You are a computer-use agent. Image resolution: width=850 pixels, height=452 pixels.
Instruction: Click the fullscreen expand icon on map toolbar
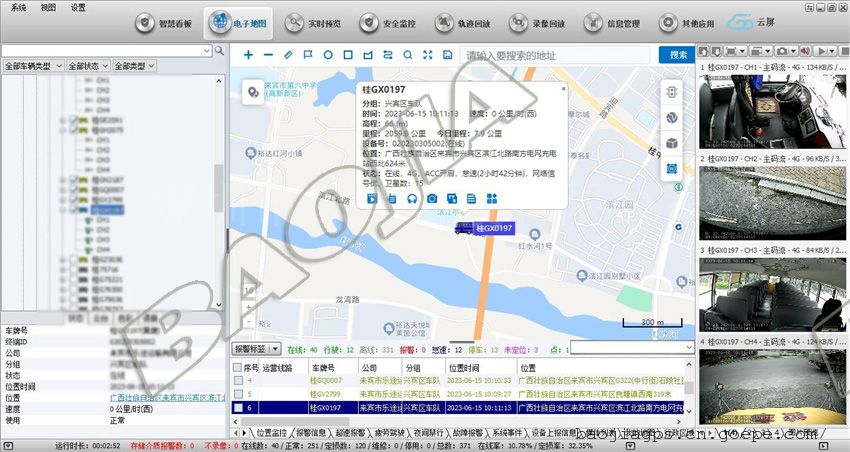427,55
